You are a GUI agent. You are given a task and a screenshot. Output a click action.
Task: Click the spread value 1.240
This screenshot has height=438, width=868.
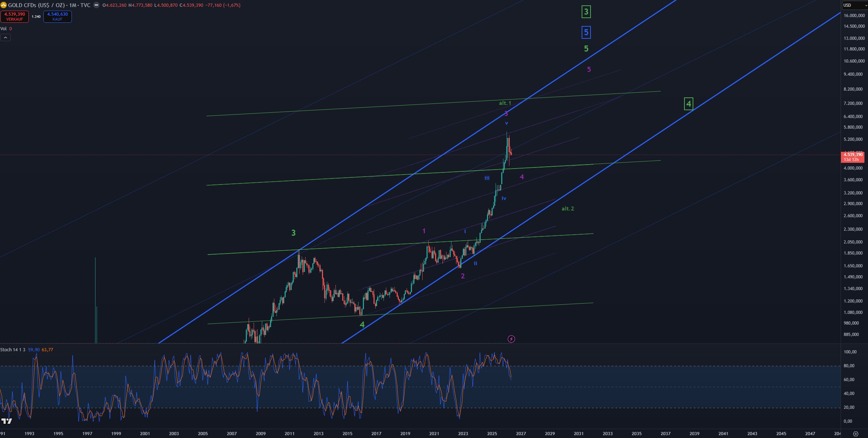click(36, 17)
